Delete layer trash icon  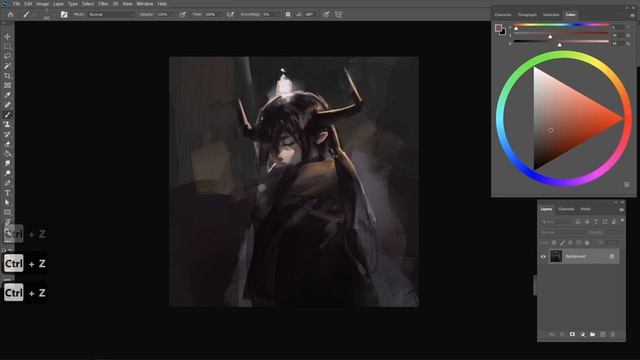613,334
